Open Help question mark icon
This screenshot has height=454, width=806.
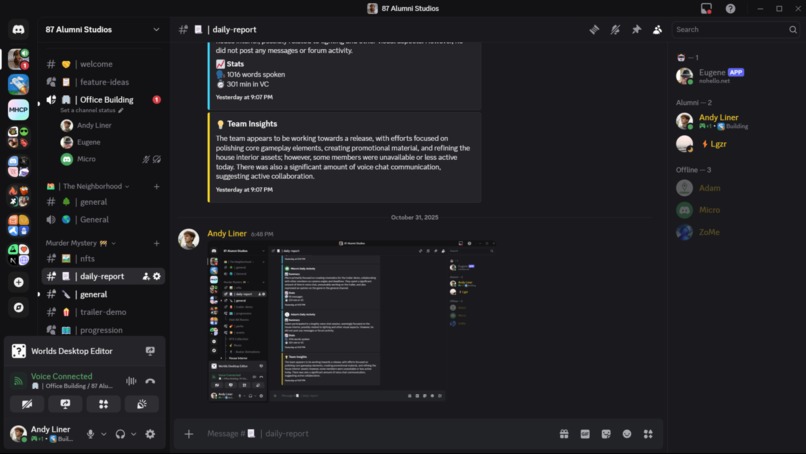pos(730,8)
